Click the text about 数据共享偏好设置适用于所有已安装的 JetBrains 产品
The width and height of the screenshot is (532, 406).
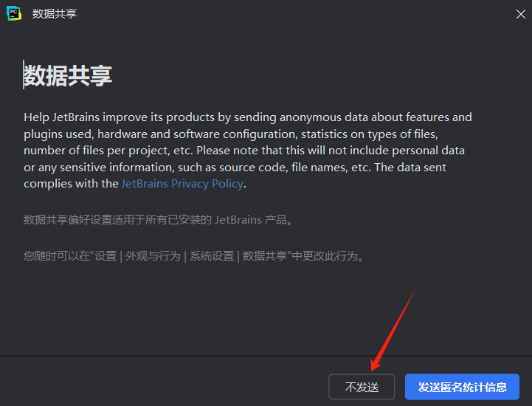pos(158,220)
